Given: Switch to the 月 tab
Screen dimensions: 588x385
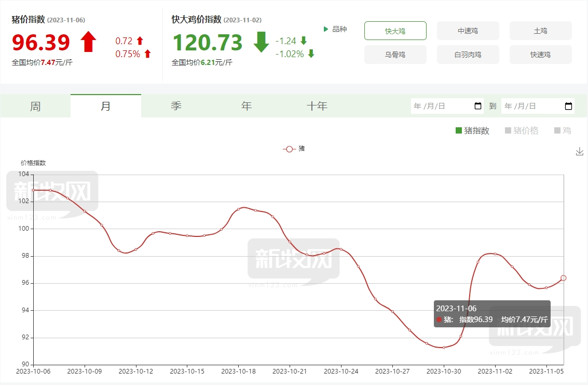Looking at the screenshot, I should point(106,106).
